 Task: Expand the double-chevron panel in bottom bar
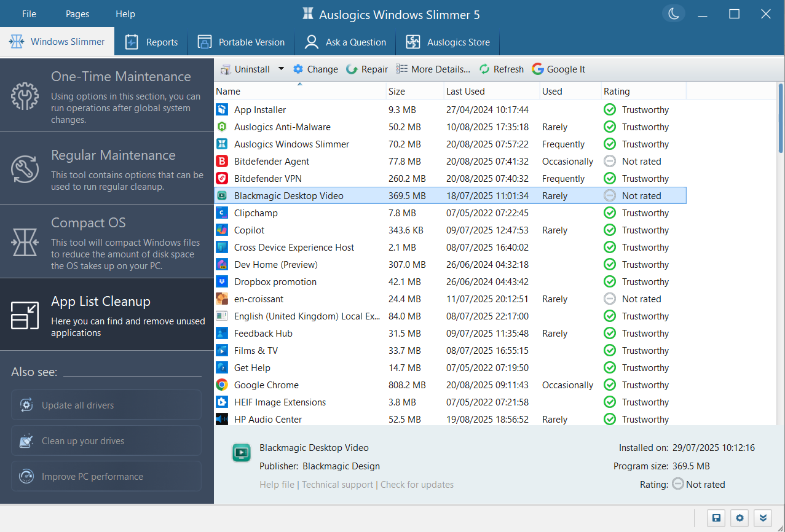pyautogui.click(x=763, y=518)
